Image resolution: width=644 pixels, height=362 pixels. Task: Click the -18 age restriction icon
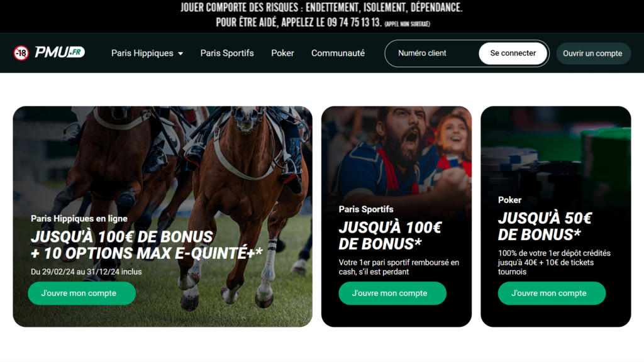click(x=21, y=53)
